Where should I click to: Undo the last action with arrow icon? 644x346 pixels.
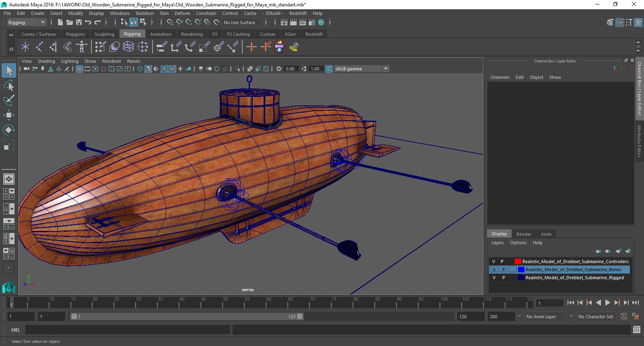(88, 23)
